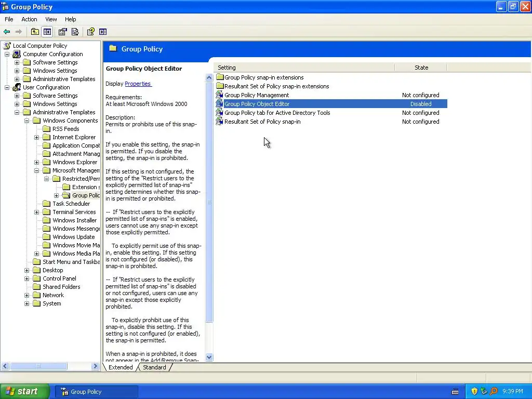Open the Properties toolbar icon
Viewport: 532px width, 399px height.
[x=62, y=32]
